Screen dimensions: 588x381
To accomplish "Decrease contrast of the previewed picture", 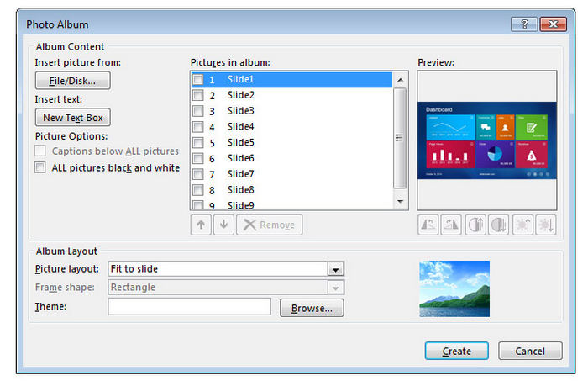I will 498,225.
